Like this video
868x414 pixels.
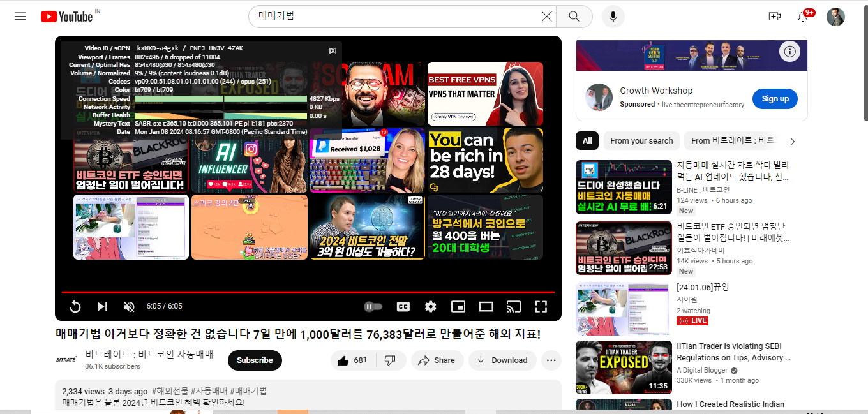[x=353, y=360]
